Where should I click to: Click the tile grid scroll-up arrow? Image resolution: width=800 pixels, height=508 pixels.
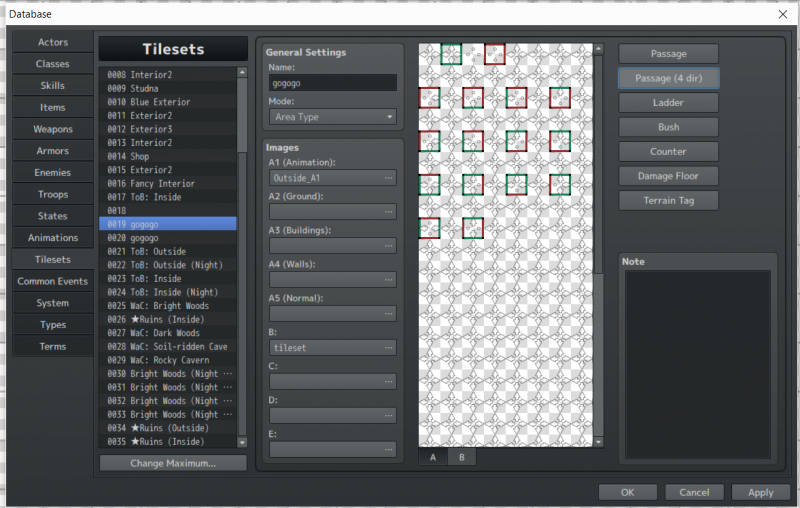tap(598, 49)
